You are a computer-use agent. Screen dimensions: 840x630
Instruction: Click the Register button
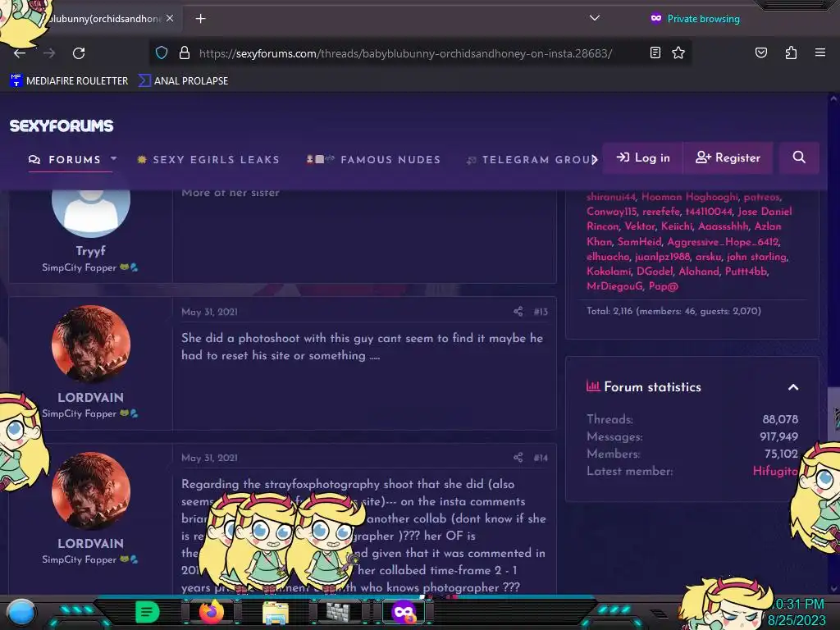pyautogui.click(x=728, y=157)
